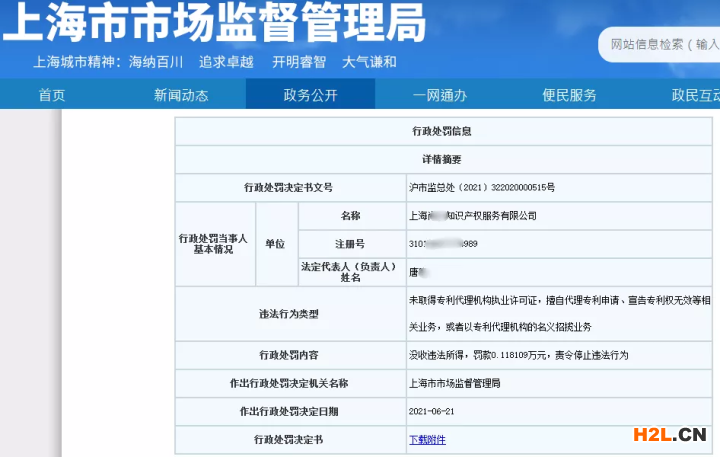Go to the 新闻动态 menu tab

tap(181, 95)
